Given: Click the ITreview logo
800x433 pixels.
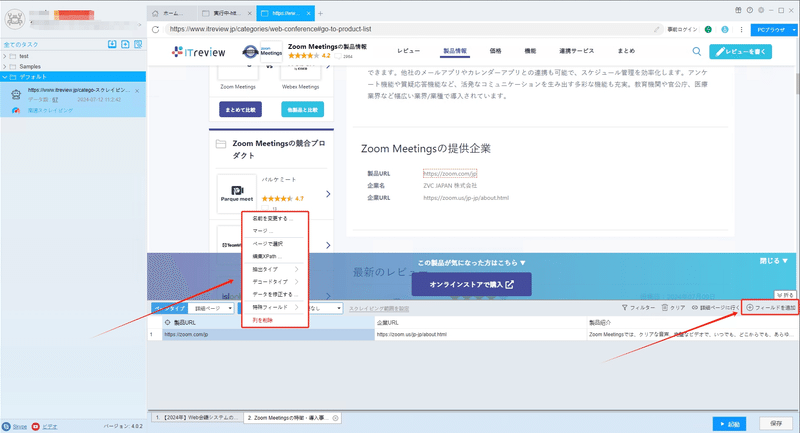Looking at the screenshot, I should click(199, 52).
